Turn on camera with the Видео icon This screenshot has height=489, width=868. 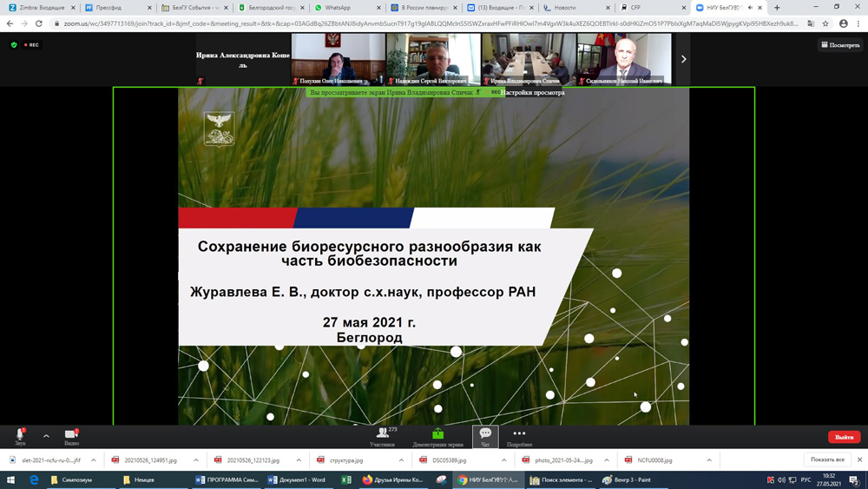click(71, 434)
